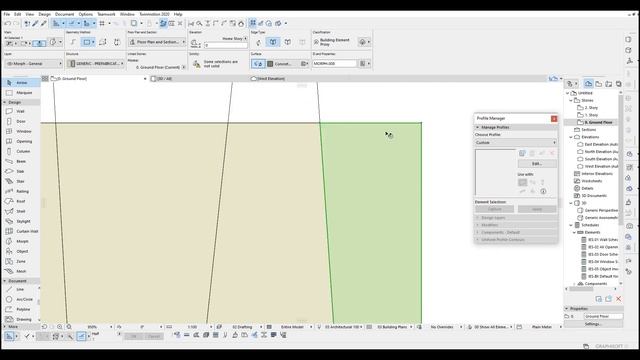640x360 pixels.
Task: Collapse the Elevations tree node
Action: click(571, 137)
